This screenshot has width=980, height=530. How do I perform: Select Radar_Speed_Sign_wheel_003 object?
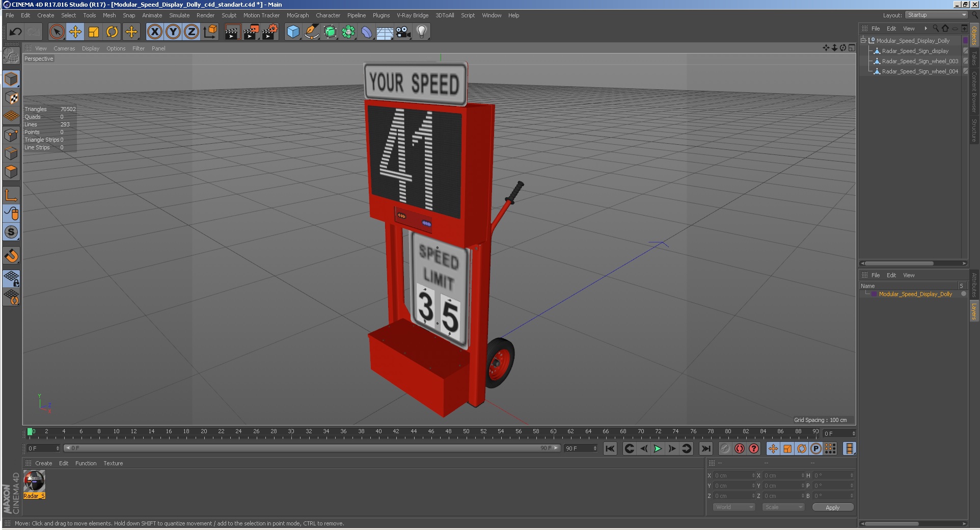click(x=920, y=61)
